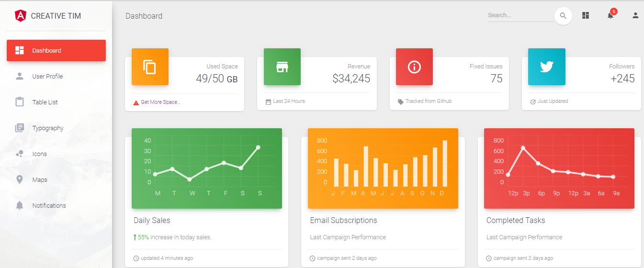Click the Revenue card label

pyautogui.click(x=359, y=67)
